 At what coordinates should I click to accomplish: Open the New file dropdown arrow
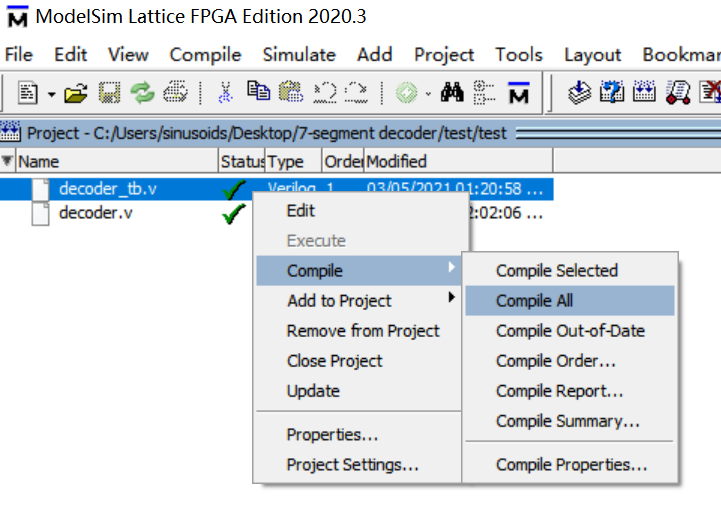pyautogui.click(x=52, y=94)
